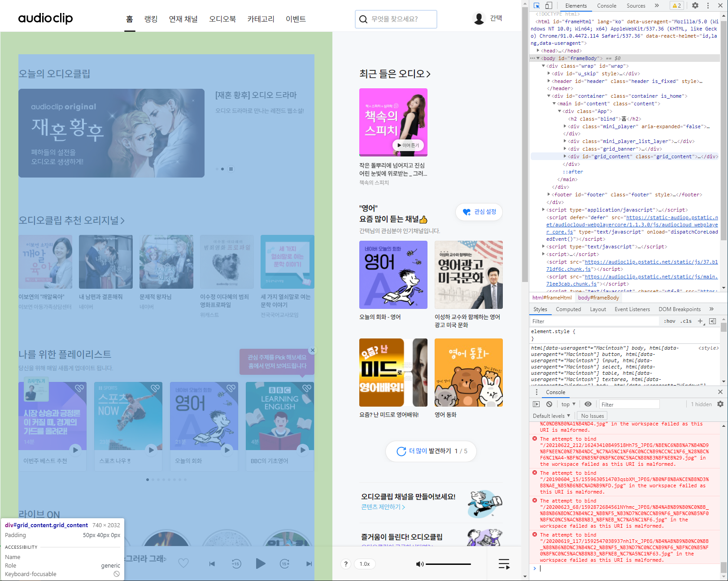
Task: Open the 영어 동화 channel thumbnail
Action: [469, 373]
